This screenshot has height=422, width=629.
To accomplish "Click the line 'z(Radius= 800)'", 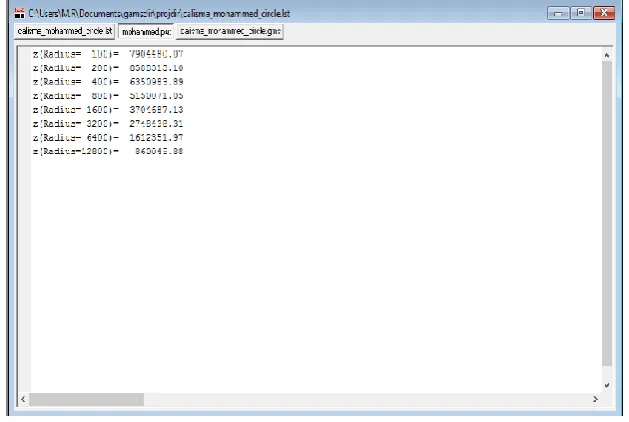I will click(108, 95).
